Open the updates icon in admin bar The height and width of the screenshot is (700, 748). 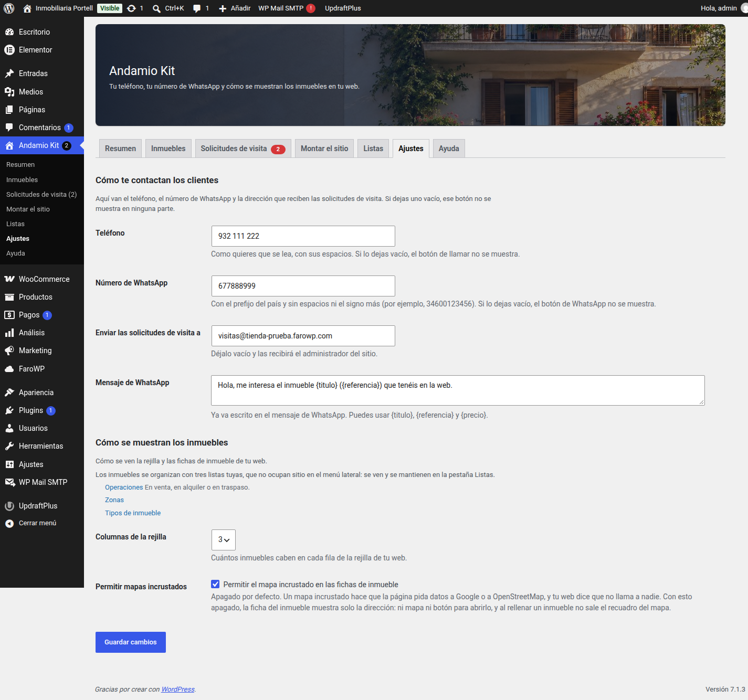pyautogui.click(x=131, y=8)
